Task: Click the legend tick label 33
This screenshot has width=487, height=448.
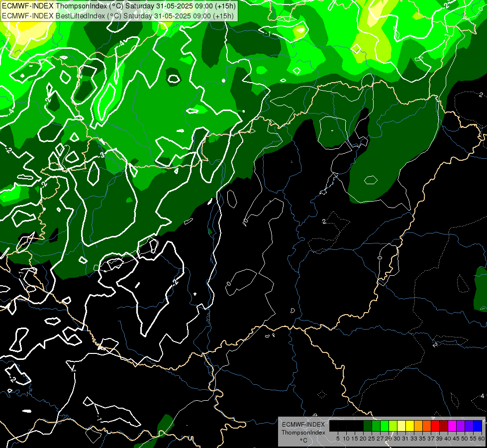Action: 414,439
